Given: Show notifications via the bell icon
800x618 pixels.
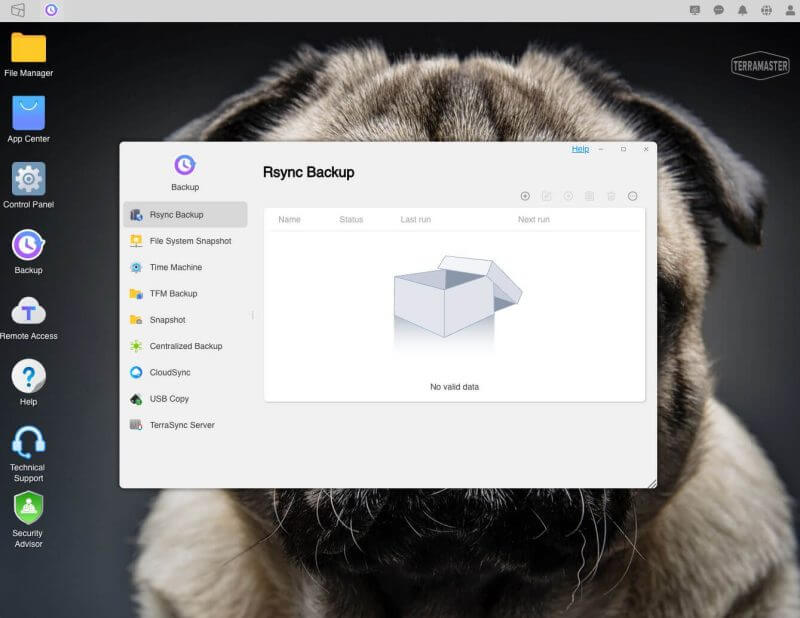Looking at the screenshot, I should click(742, 10).
